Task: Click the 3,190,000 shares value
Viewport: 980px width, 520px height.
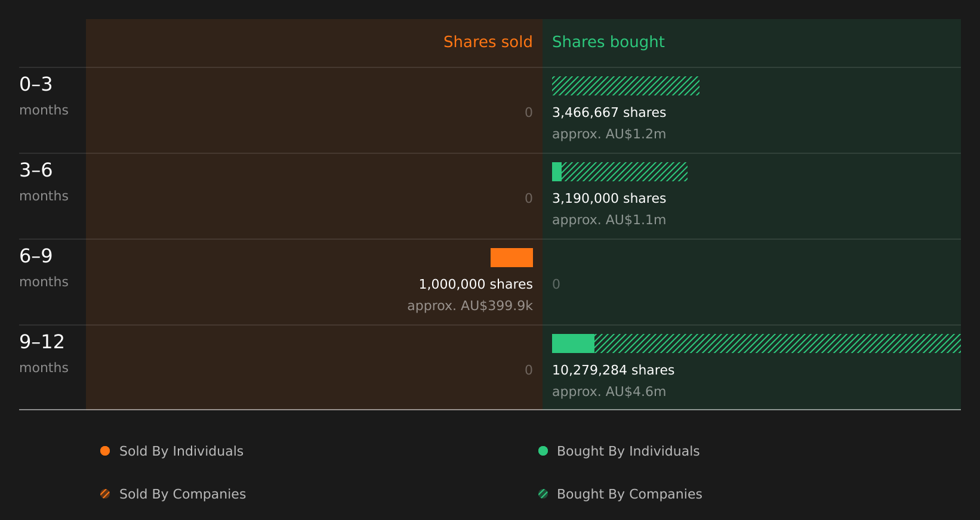Action: pos(609,199)
